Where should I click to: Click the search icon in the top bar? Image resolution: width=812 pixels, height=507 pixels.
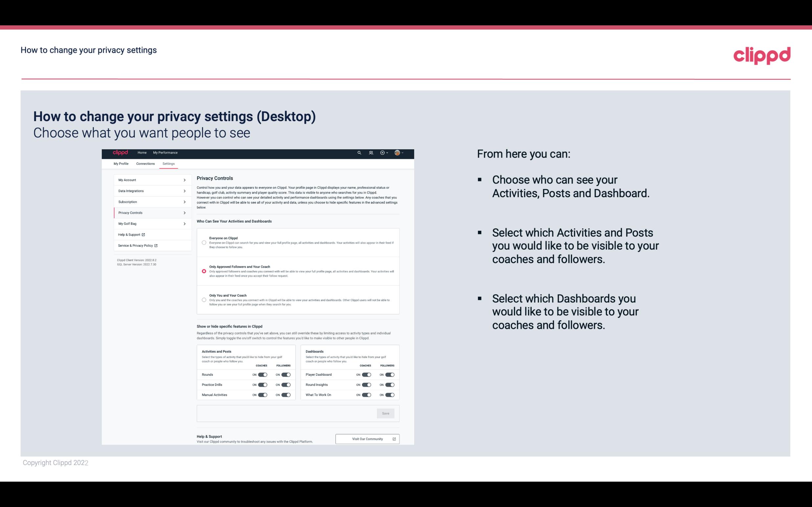click(359, 153)
